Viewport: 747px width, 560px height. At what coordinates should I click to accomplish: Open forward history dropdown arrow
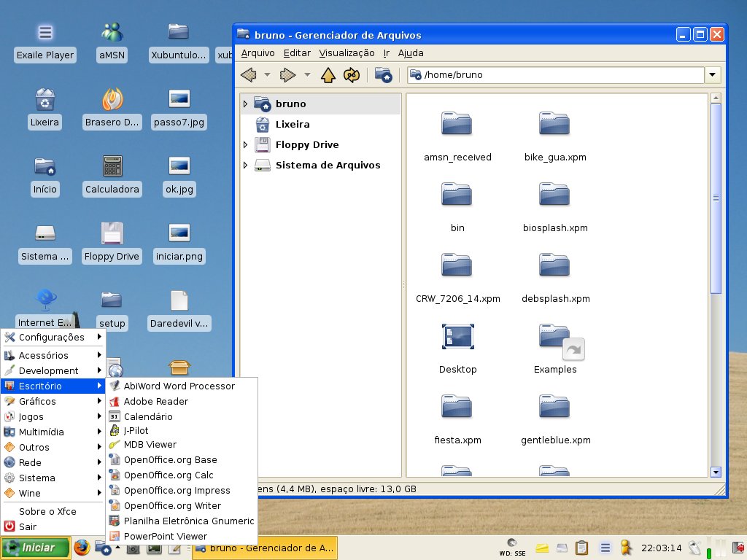[x=307, y=75]
